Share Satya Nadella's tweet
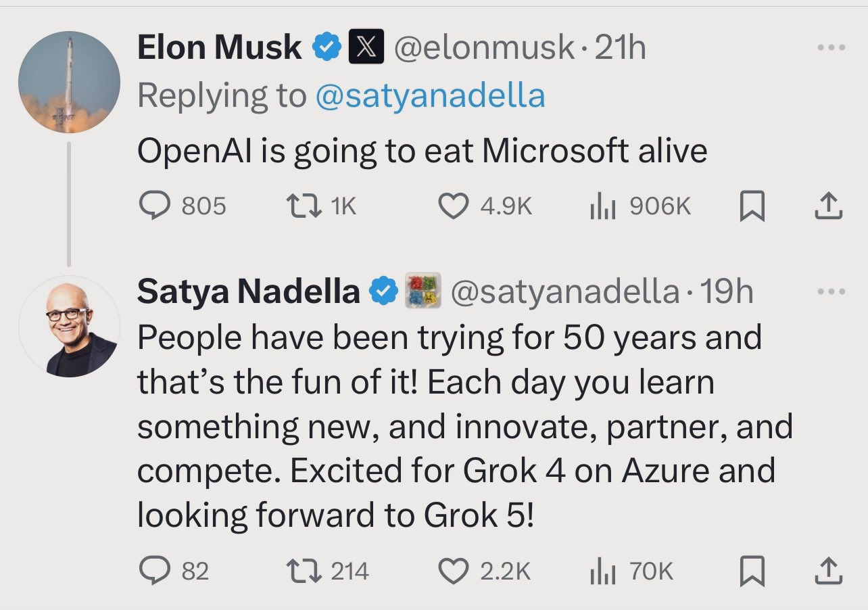The width and height of the screenshot is (868, 610). click(827, 572)
